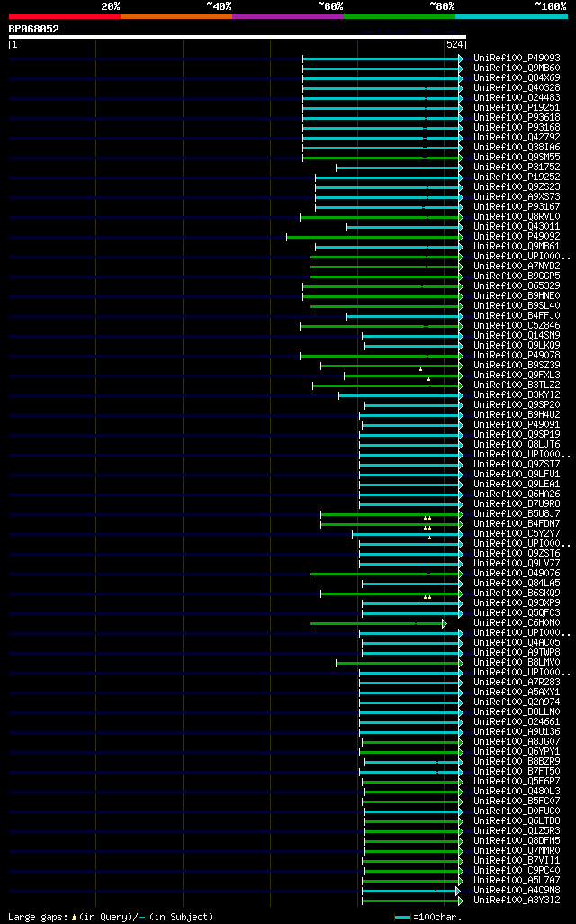This screenshot has width=576, height=924.
Task: Select the UniRef100_Q6HA26 label
Action: click(x=517, y=494)
